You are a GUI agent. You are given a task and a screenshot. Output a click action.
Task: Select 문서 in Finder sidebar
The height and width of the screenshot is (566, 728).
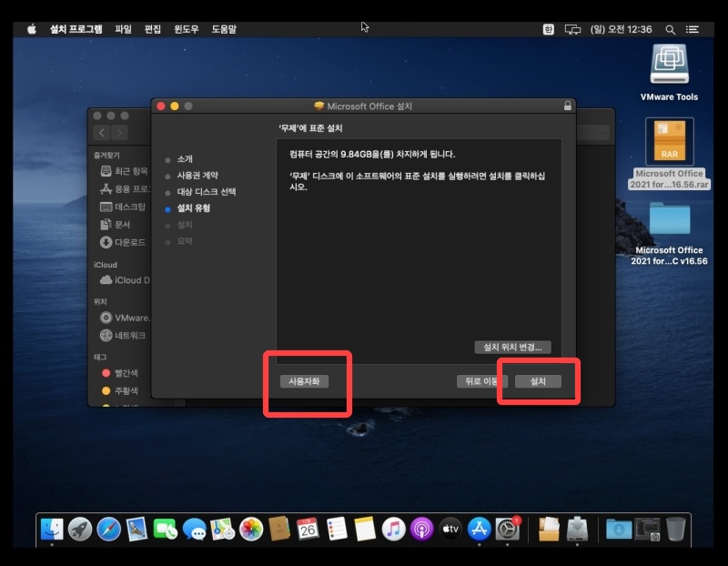click(x=116, y=224)
